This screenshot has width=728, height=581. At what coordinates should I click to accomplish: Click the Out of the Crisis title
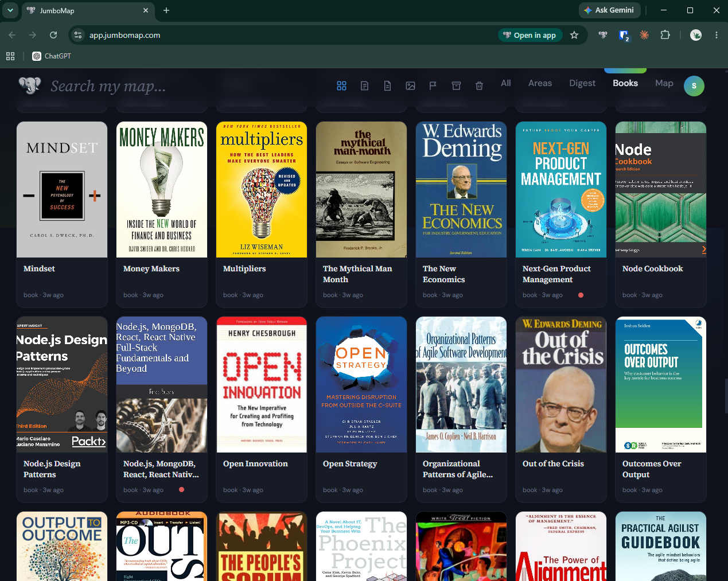553,463
